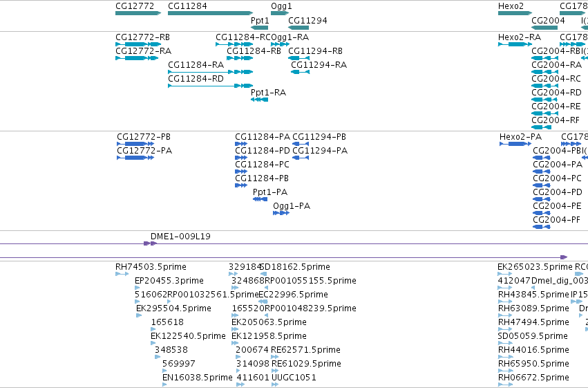
Task: Click the RH43845.5prime EST glyph
Action: point(505,302)
